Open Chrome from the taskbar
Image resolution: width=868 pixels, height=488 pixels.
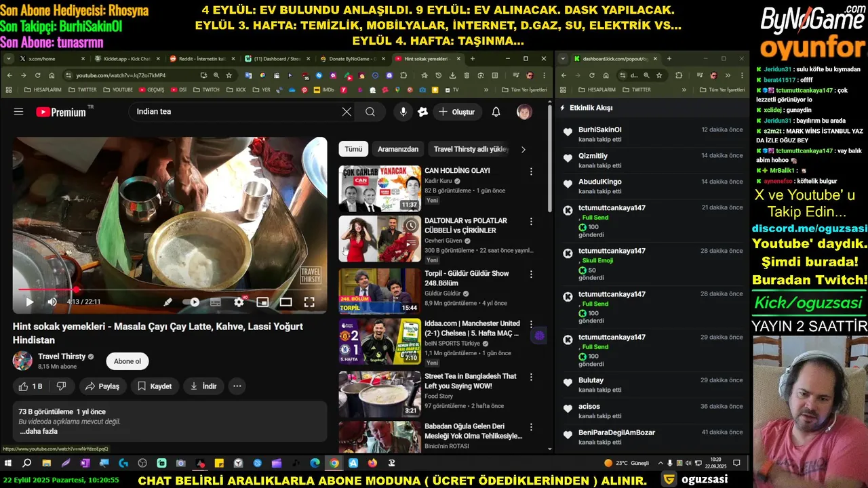(334, 464)
